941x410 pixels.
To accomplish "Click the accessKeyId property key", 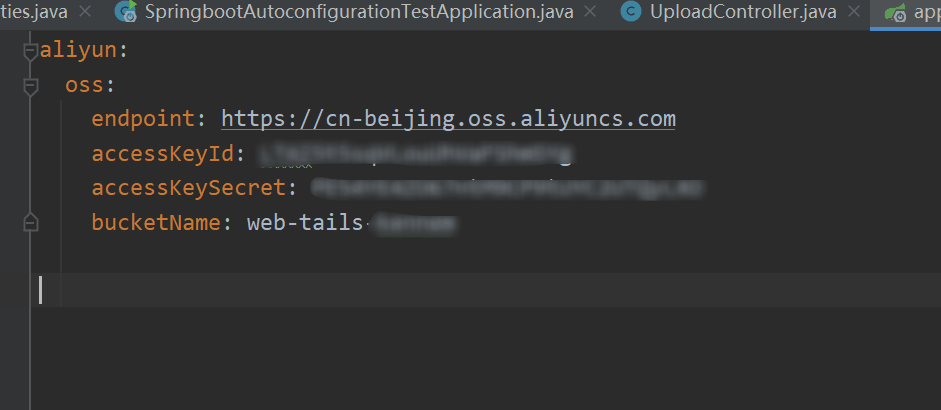I will (162, 154).
